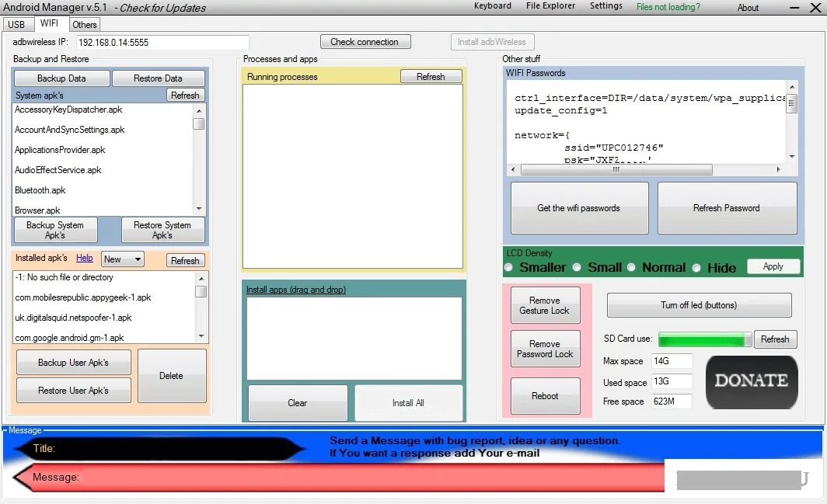Switch to the USB tab
This screenshot has width=827, height=504.
click(16, 25)
